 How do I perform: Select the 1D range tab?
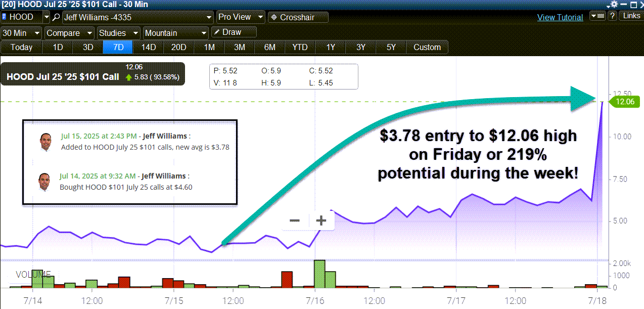[58, 47]
